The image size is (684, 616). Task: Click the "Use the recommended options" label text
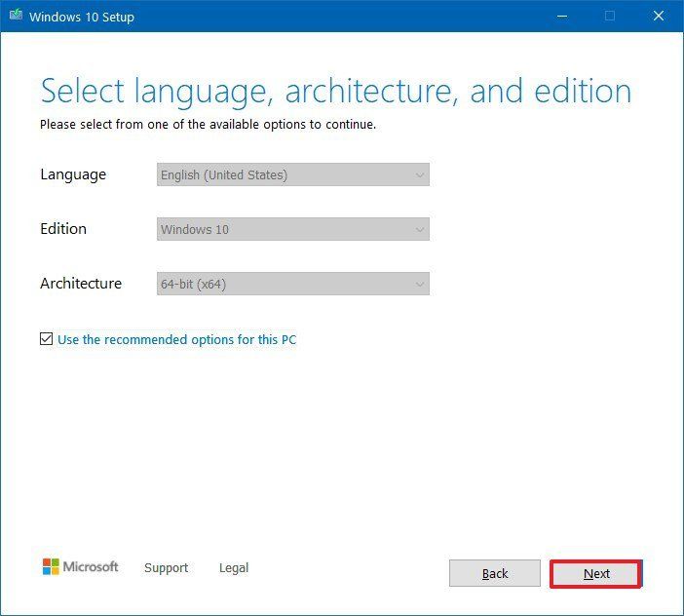[x=176, y=340]
